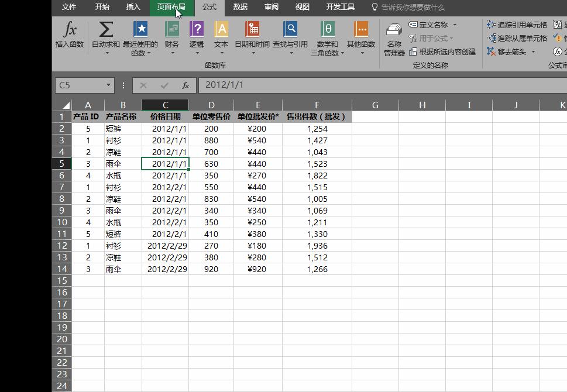Viewport: 567px width, 392px height.
Task: Switch to the Home (开始) tab
Action: (102, 7)
